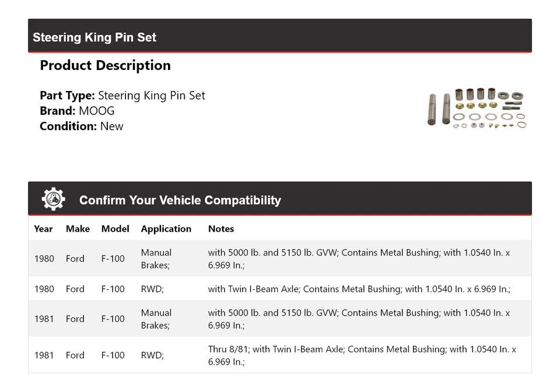This screenshot has height=392, width=560.
Task: Click F-100 in the first table row
Action: click(x=113, y=258)
